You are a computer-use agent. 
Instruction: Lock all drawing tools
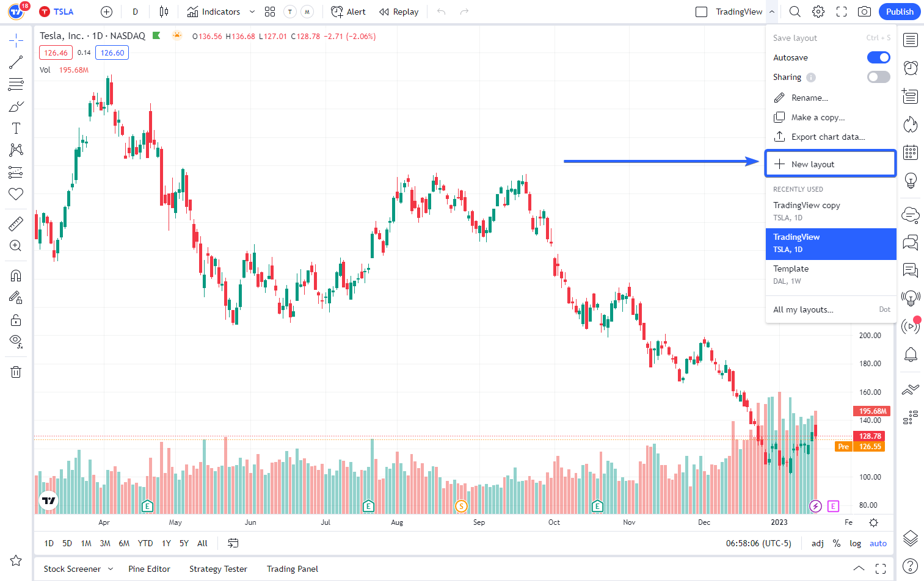coord(16,320)
